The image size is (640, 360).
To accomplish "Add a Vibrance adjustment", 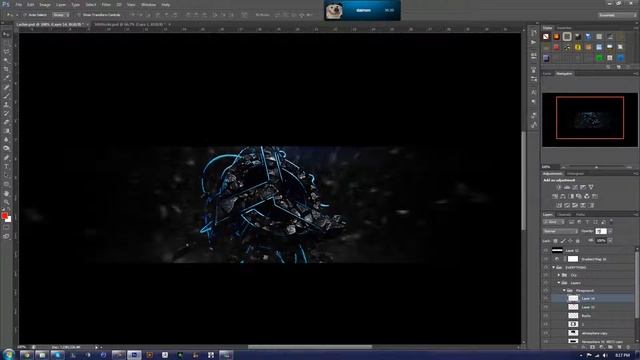I will pyautogui.click(x=591, y=187).
